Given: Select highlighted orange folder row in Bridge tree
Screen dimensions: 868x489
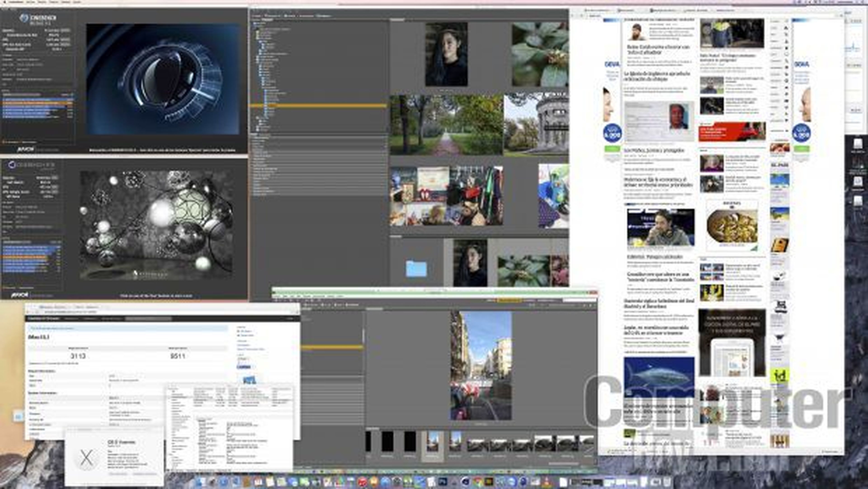Looking at the screenshot, I should tap(318, 106).
